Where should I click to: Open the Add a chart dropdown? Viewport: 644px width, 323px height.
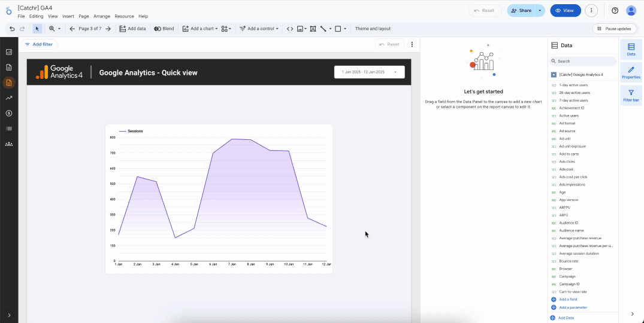(x=200, y=29)
